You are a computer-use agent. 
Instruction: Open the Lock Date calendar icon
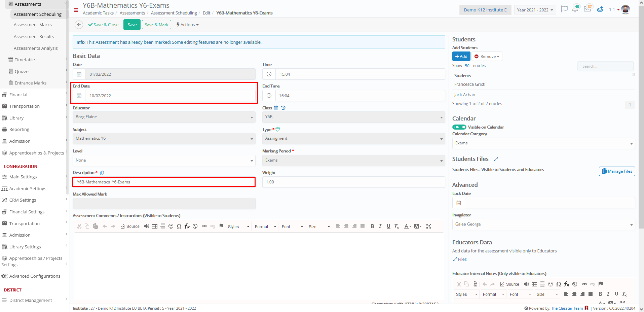(459, 203)
